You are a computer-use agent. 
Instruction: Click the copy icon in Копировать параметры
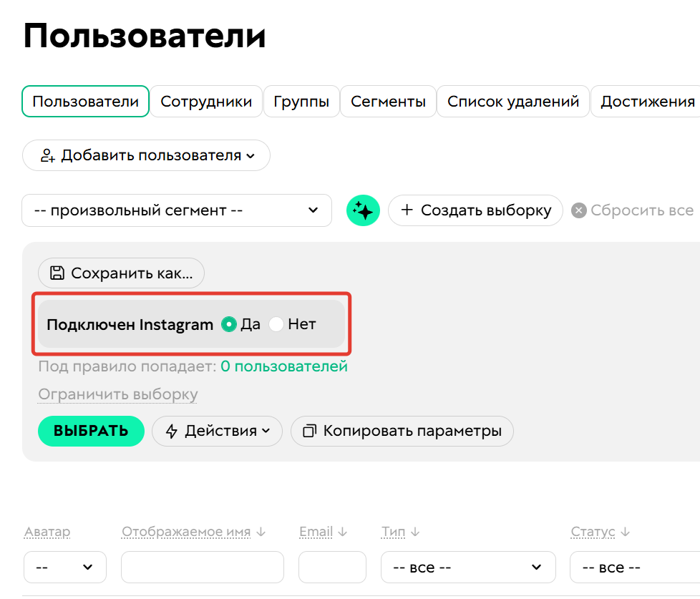coord(310,431)
